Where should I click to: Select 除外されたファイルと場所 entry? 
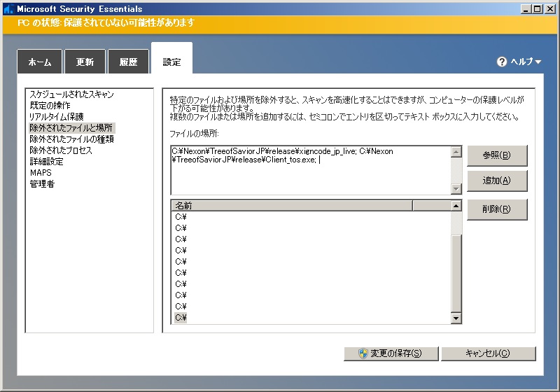click(x=71, y=128)
